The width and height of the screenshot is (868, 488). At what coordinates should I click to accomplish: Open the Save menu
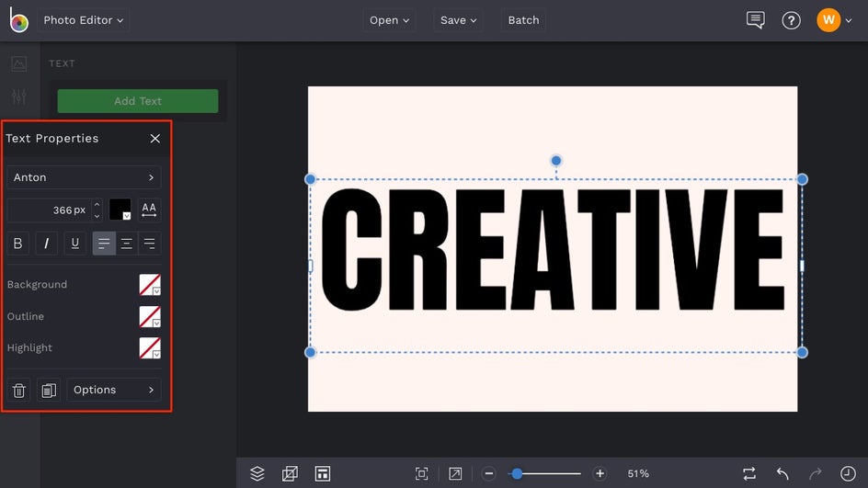tap(458, 20)
